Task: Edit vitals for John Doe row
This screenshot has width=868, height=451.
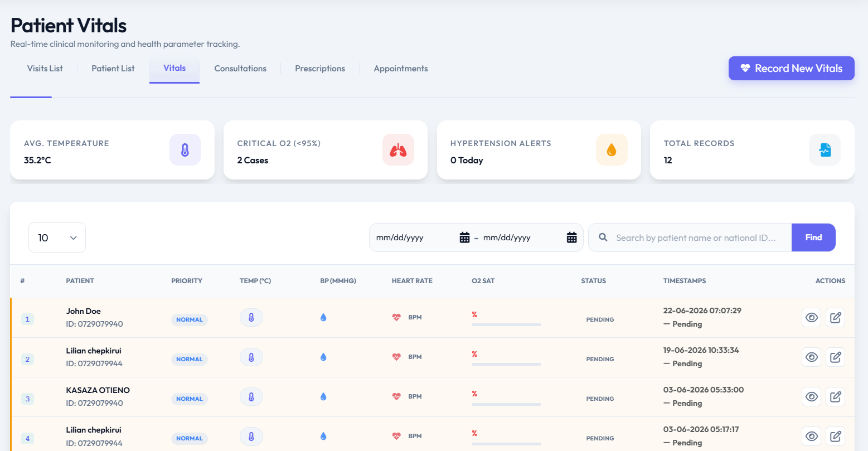Action: [x=835, y=318]
